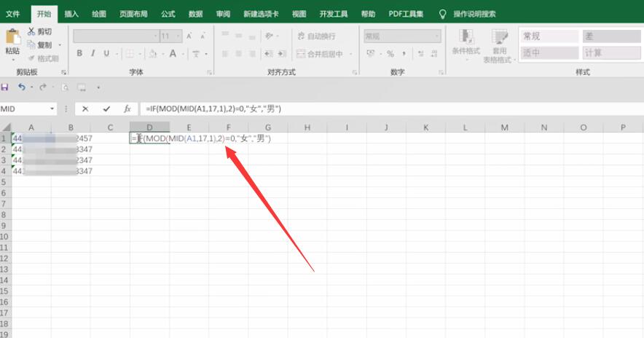Select the 计算 cell style
The image size is (644, 338).
pos(611,52)
